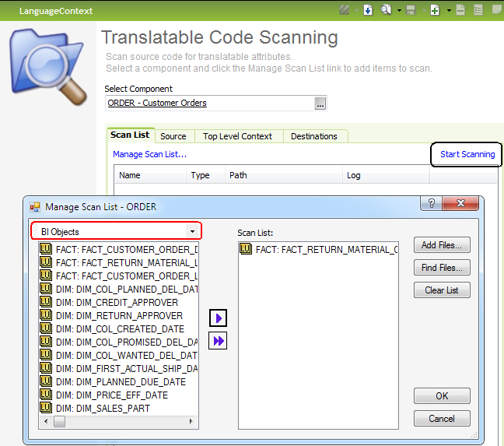
Task: Click the add all items double arrow
Action: [x=218, y=340]
